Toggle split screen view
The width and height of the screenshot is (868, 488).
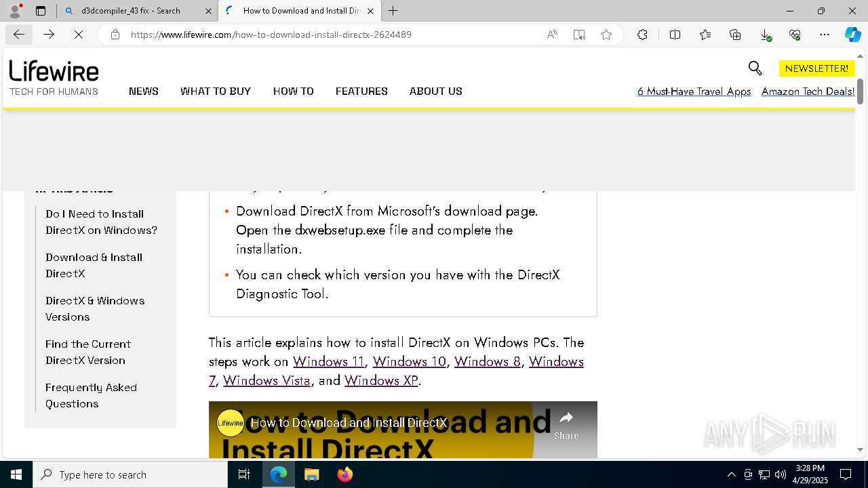(x=675, y=35)
